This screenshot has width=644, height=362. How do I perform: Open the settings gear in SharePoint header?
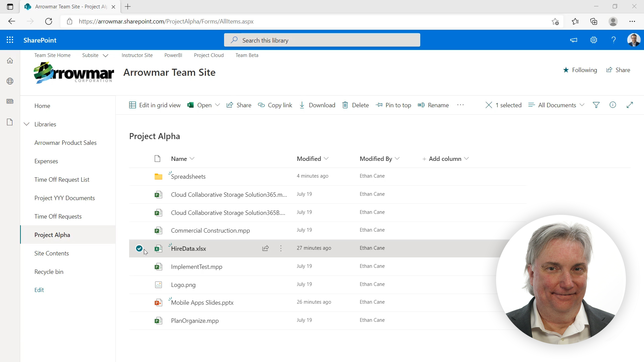pos(594,40)
